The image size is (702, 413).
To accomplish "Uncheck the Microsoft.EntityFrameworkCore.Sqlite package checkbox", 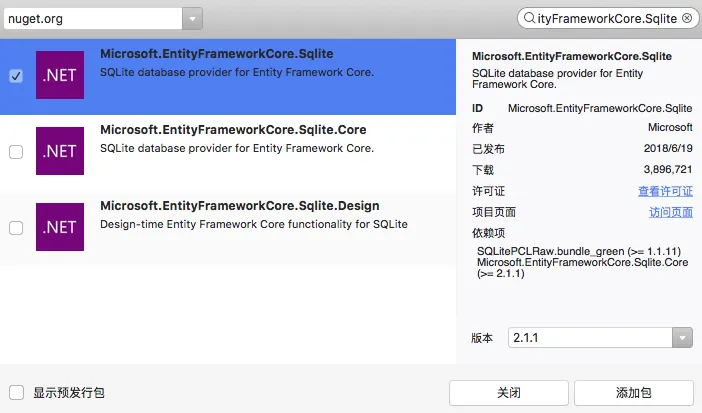I will click(16, 76).
